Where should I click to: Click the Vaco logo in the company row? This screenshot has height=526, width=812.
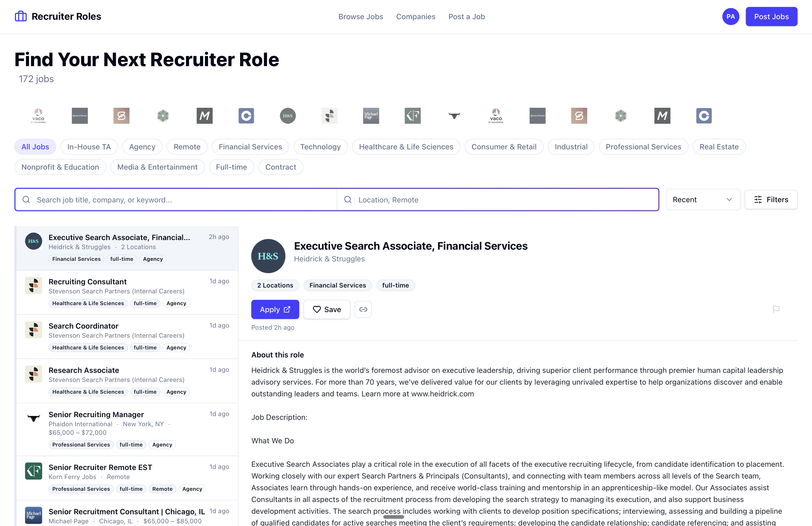pyautogui.click(x=38, y=116)
